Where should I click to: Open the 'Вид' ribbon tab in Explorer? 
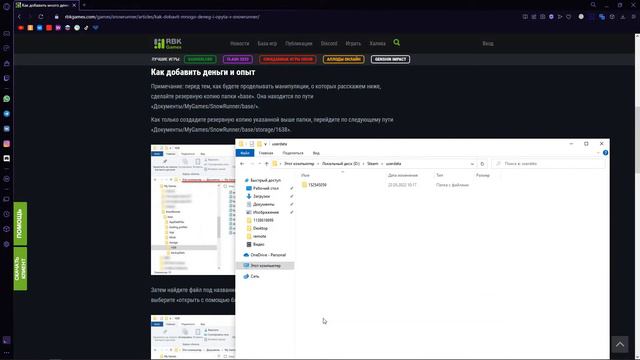coord(316,153)
